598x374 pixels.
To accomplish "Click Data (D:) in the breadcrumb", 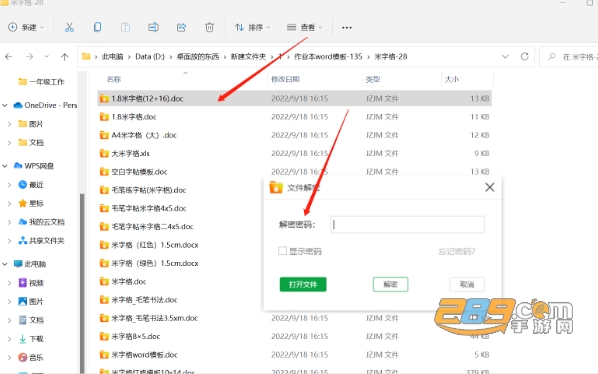I will click(x=150, y=56).
